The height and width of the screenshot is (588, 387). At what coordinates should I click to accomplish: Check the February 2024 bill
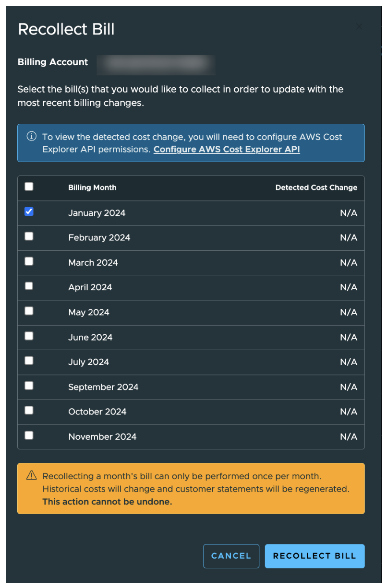29,236
